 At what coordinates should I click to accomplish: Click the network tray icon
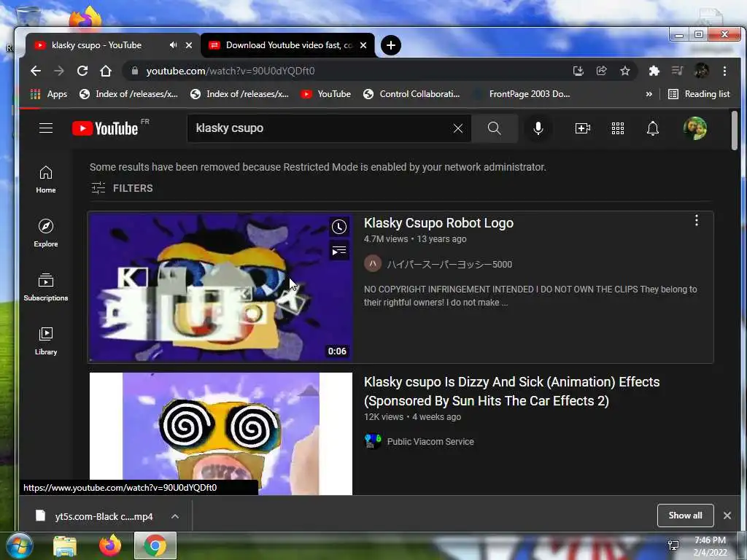(673, 545)
